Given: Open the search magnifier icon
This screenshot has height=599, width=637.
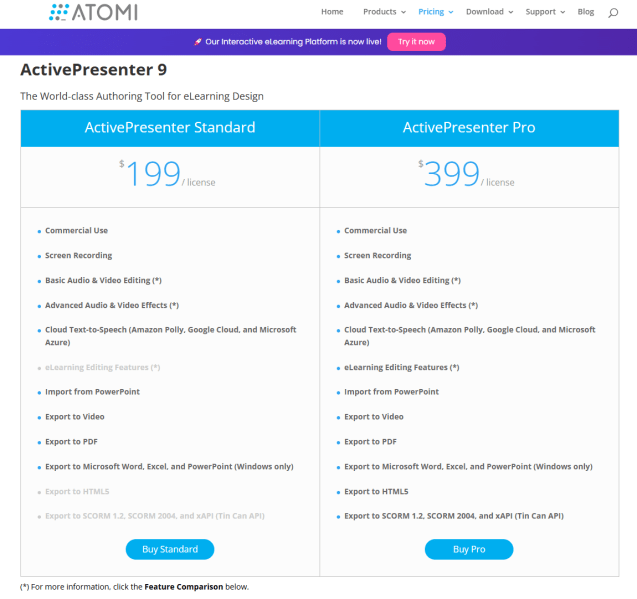Looking at the screenshot, I should pos(613,12).
